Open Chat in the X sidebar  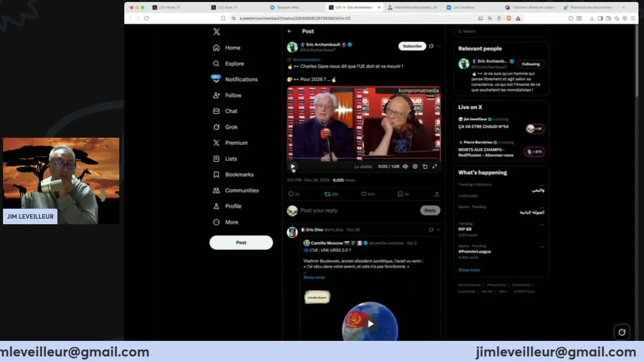(x=225, y=111)
